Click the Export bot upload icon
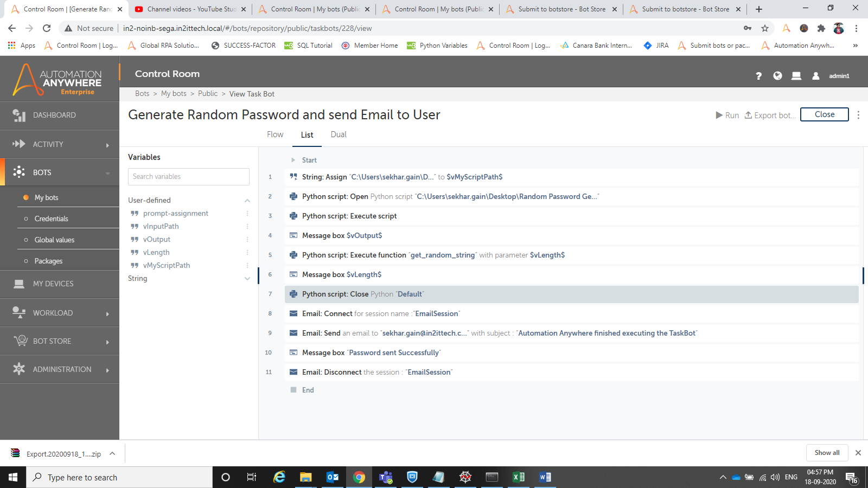868x488 pixels. coord(748,115)
